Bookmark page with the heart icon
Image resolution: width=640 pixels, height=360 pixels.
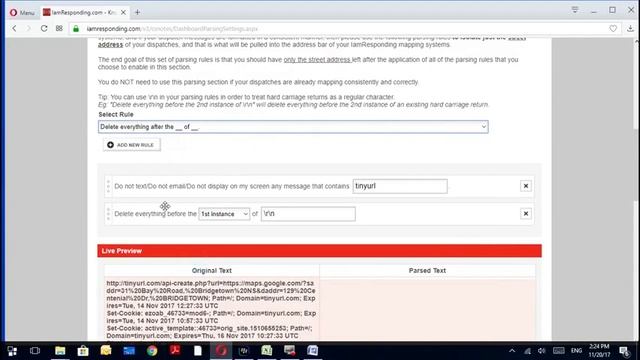click(613, 29)
